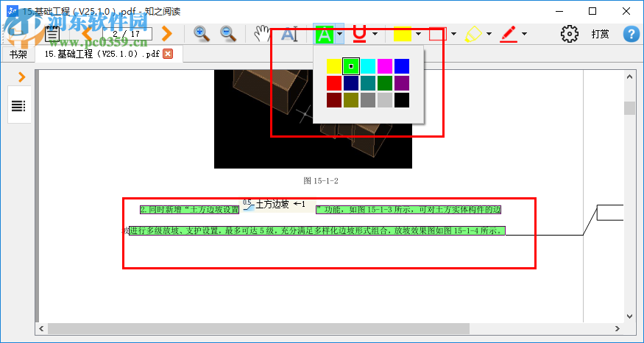This screenshot has width=644, height=343.
Task: Open help with question mark icon
Action: point(631,34)
